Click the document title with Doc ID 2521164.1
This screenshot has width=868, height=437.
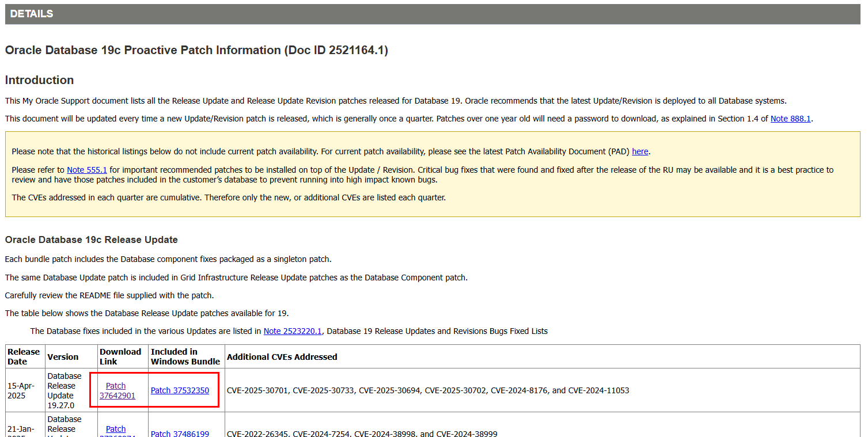196,50
